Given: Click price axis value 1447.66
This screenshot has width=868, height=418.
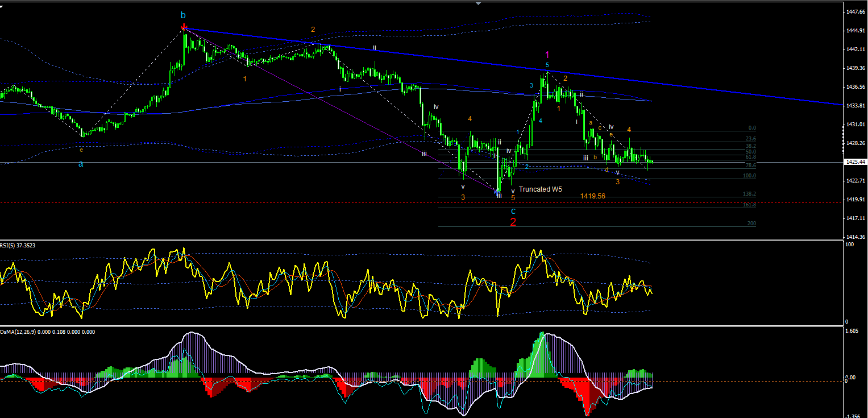Looking at the screenshot, I should click(x=856, y=11).
